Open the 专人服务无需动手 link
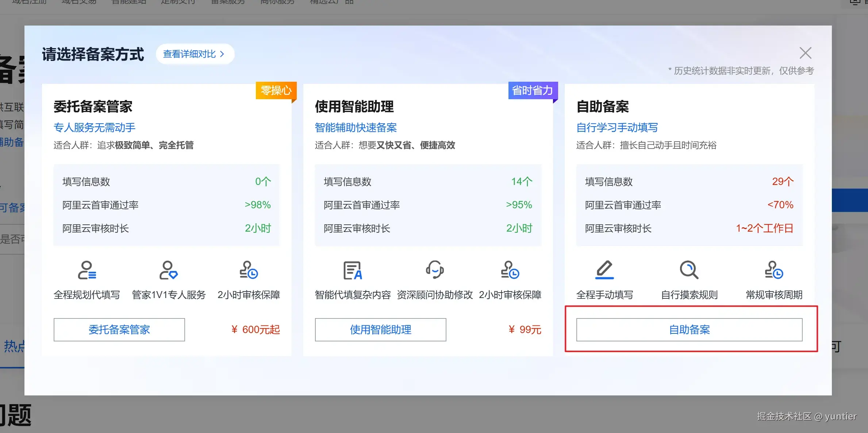The height and width of the screenshot is (433, 868). click(x=94, y=127)
